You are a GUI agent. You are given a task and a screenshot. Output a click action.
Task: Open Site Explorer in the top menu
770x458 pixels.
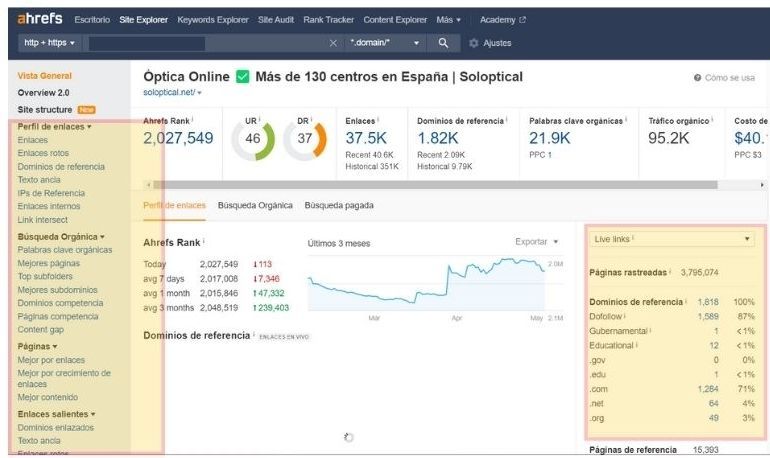point(143,20)
